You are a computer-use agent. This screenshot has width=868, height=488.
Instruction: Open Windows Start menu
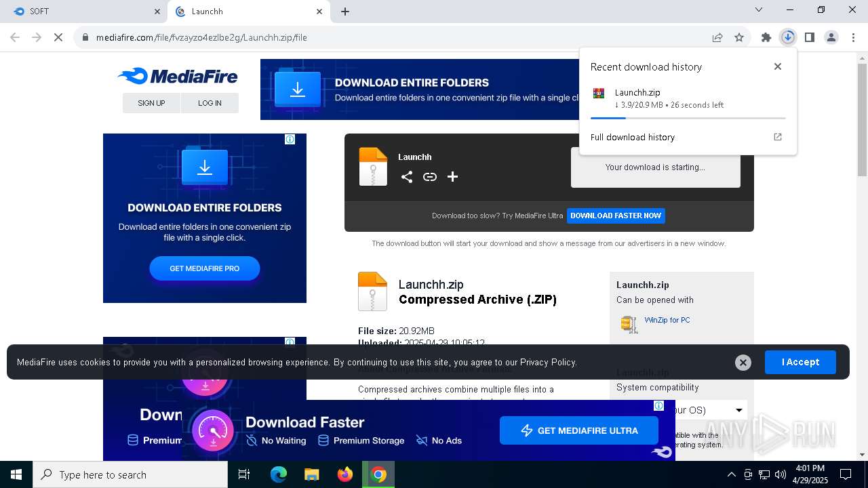click(x=16, y=474)
